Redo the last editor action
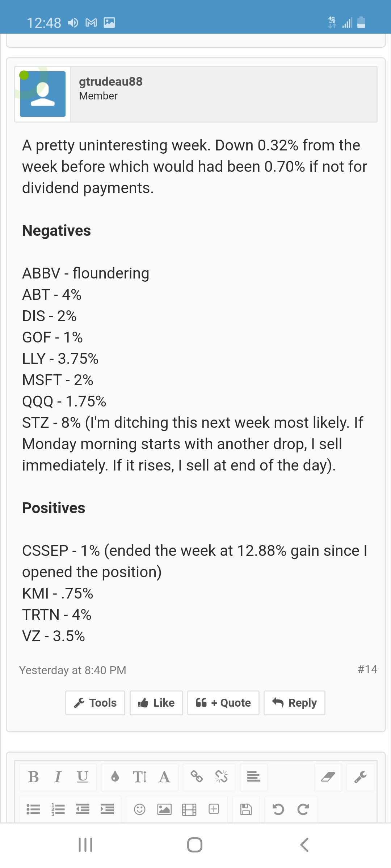Image resolution: width=391 pixels, height=868 pixels. tap(303, 809)
